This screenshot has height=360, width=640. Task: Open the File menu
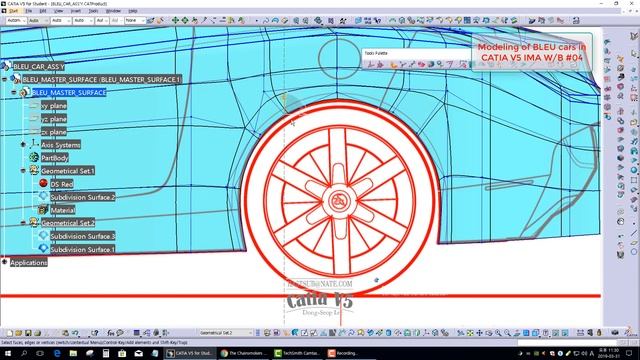coord(29,11)
